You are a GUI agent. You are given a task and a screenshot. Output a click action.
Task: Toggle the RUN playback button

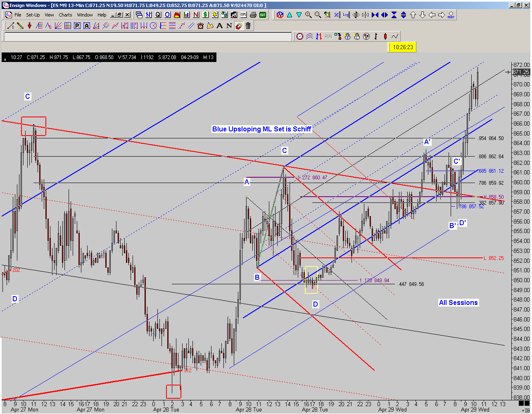pyautogui.click(x=328, y=36)
